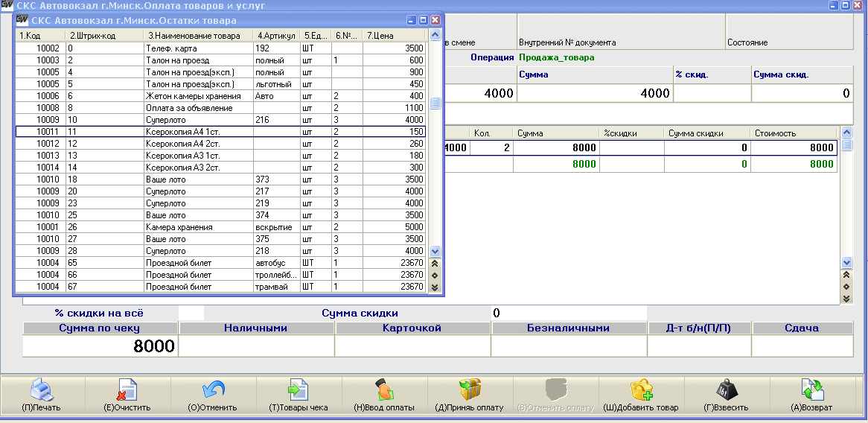This screenshot has width=868, height=423.
Task: Click the Остатки товара window title icon
Action: point(22,21)
